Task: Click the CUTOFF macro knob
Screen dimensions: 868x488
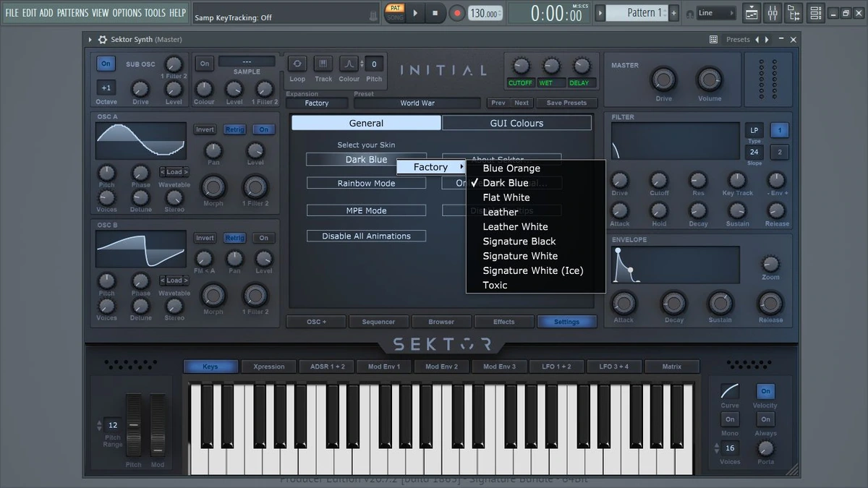Action: click(520, 66)
